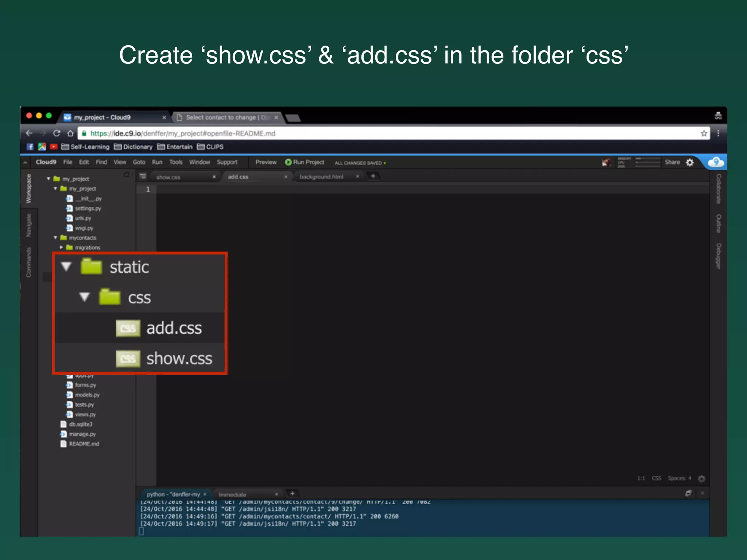Toggle the Collaborate side panel
This screenshot has width=747, height=560.
tap(719, 189)
